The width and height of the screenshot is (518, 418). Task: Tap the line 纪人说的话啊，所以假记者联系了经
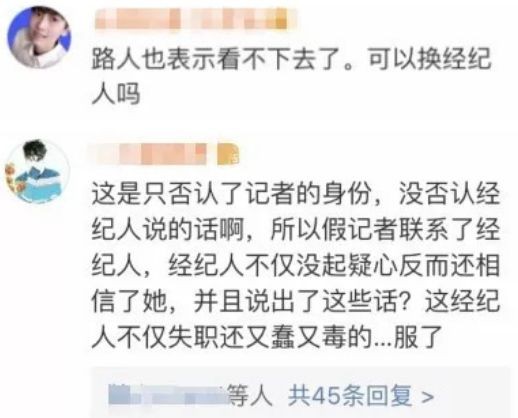pos(296,230)
